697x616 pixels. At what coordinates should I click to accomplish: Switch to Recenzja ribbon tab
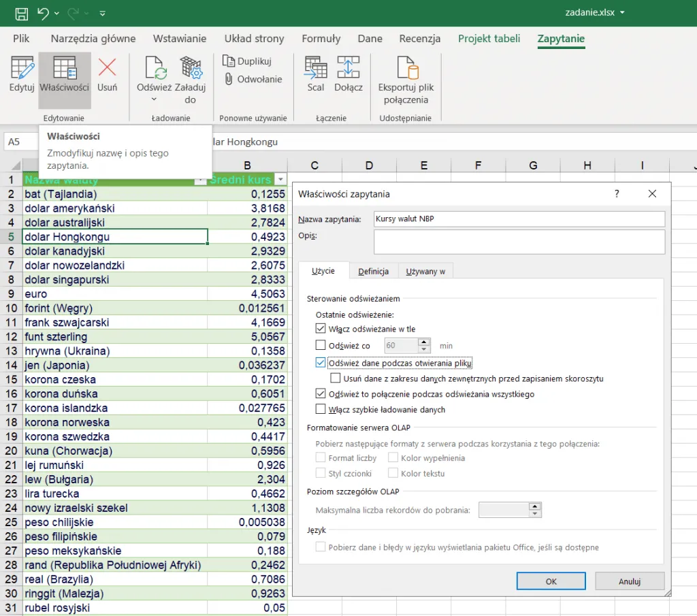419,39
